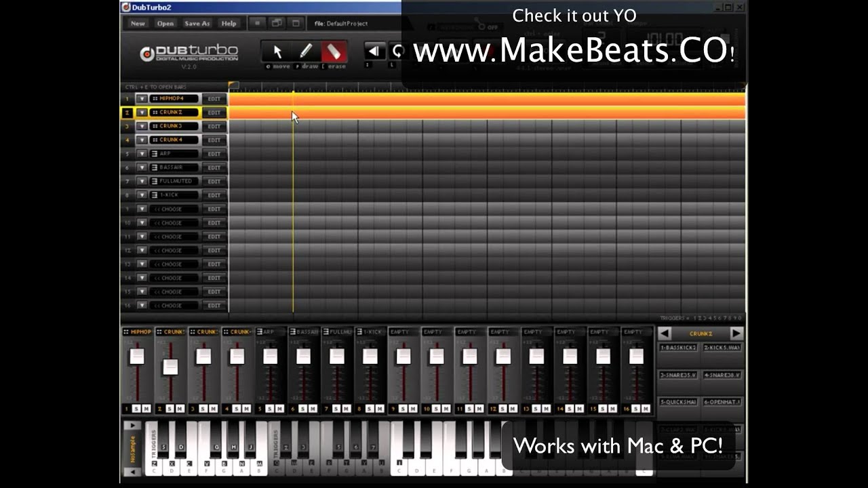Click the list icon on BASSAIR track
This screenshot has height=488, width=868.
155,167
